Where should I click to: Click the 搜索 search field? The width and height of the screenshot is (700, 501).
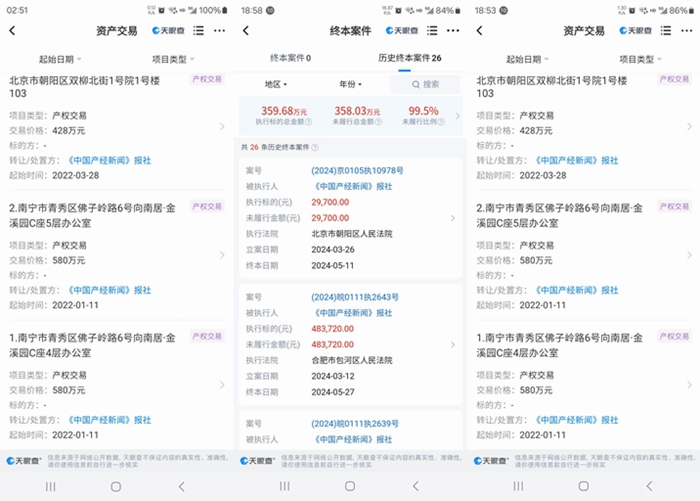click(x=424, y=85)
